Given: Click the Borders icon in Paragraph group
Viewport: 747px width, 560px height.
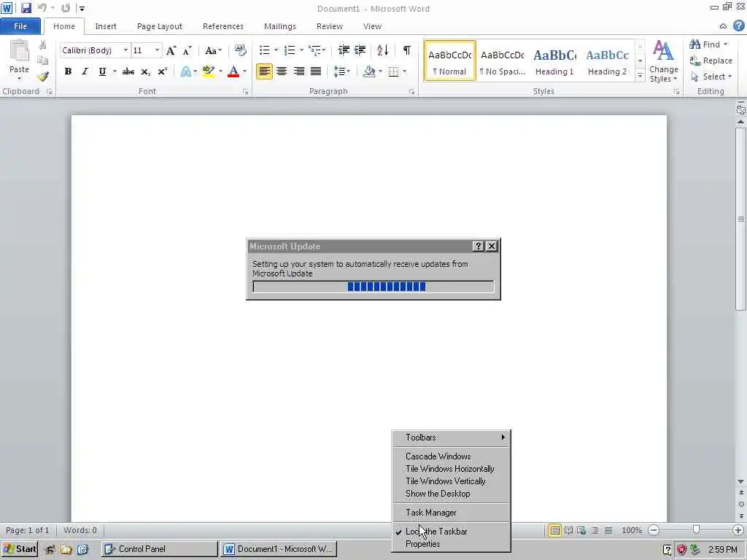Looking at the screenshot, I should [393, 71].
